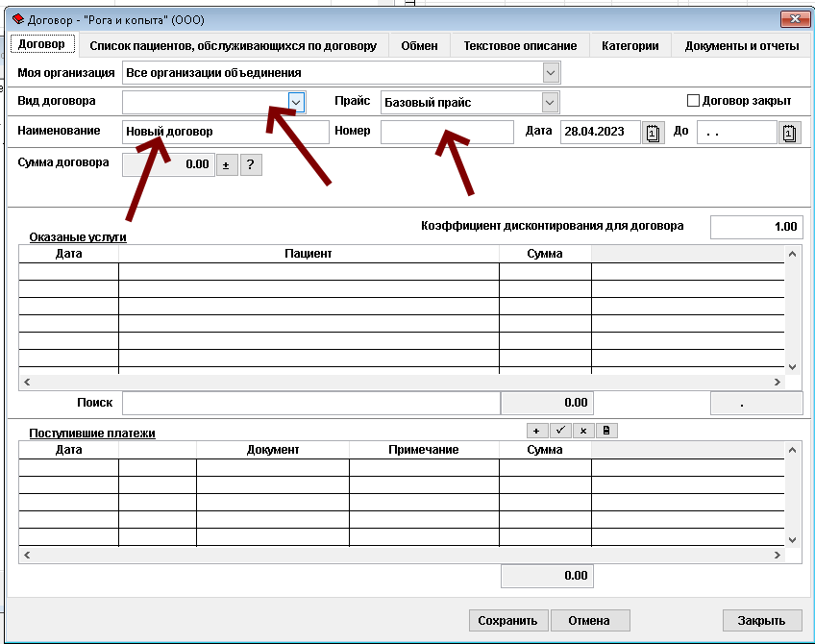Click the Номер input field

(447, 133)
